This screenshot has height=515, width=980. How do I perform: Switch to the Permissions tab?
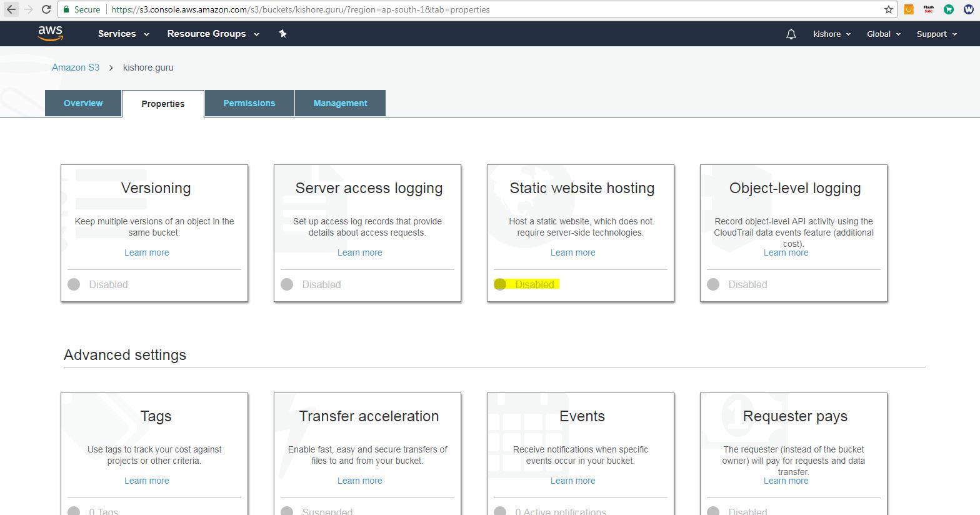pos(249,103)
